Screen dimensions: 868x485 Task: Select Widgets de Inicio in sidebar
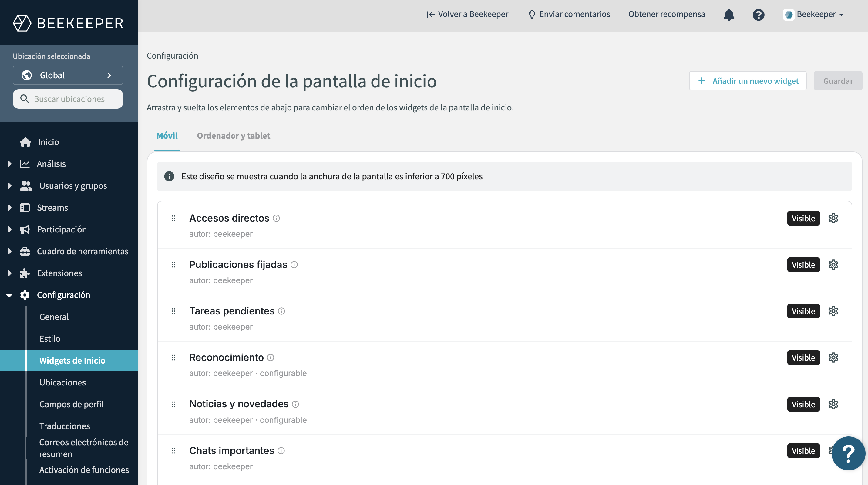click(69, 361)
